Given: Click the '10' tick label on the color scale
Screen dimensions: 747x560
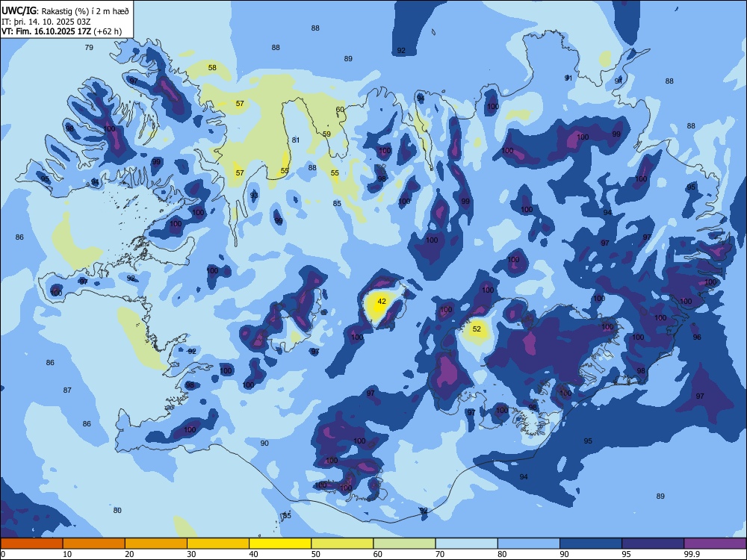Looking at the screenshot, I should 67,554.
